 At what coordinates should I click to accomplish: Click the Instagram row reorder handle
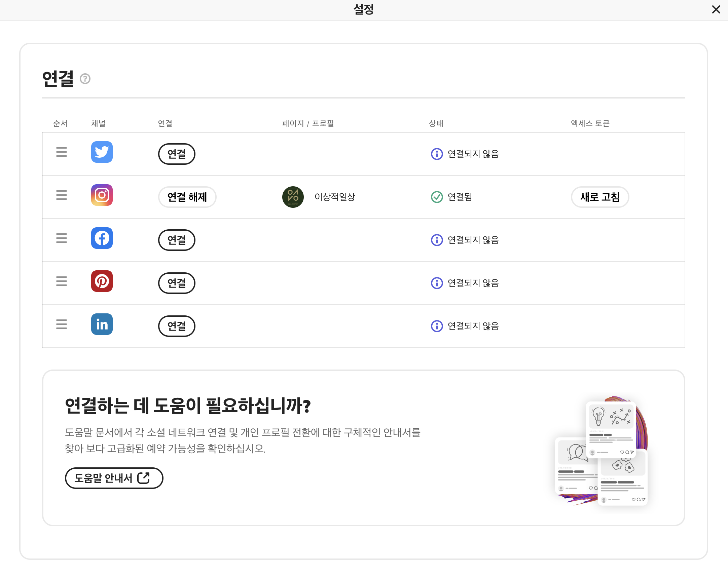coord(62,195)
